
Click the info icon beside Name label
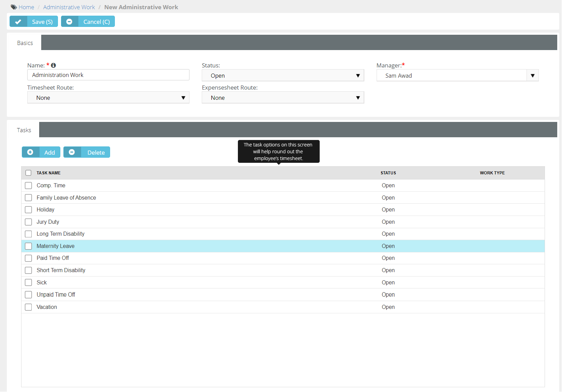click(x=54, y=65)
